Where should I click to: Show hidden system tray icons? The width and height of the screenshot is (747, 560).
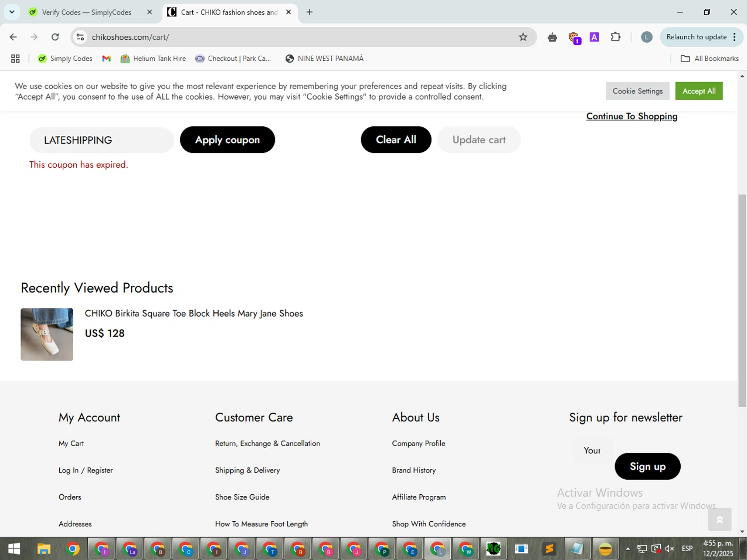627,549
